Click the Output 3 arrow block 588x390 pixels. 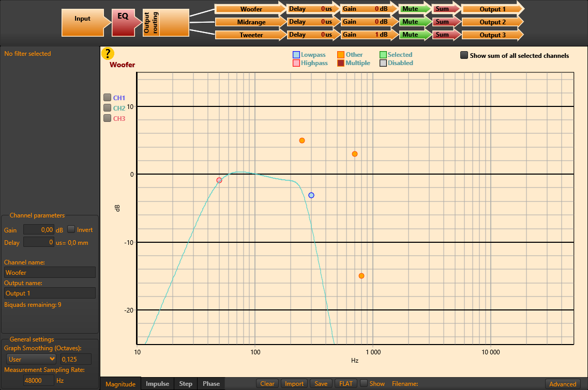pyautogui.click(x=493, y=35)
